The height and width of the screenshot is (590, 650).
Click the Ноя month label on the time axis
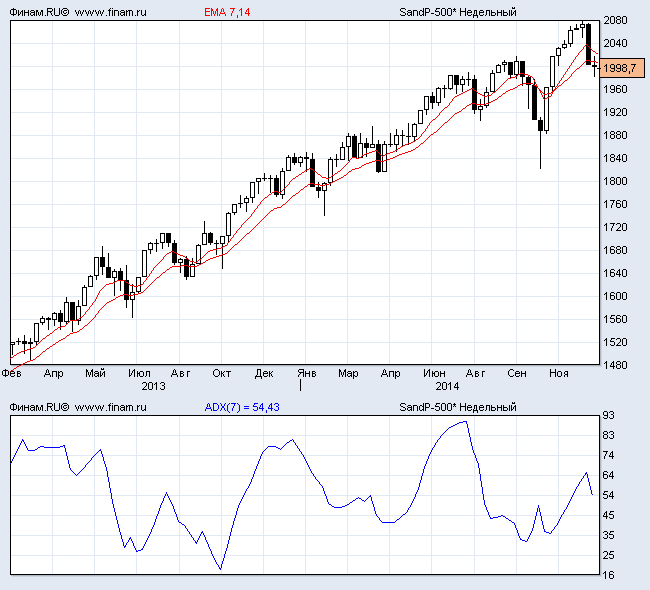[x=559, y=373]
